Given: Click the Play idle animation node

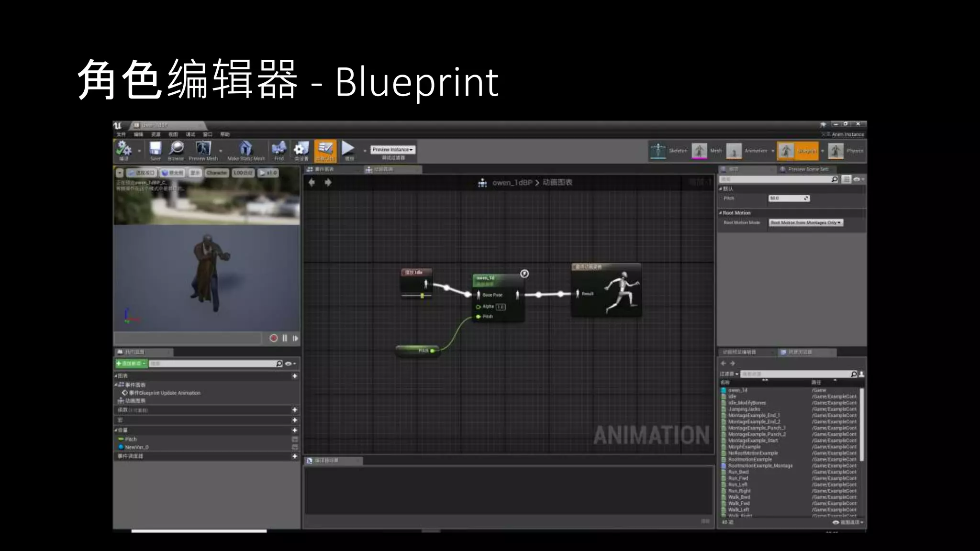Looking at the screenshot, I should (x=416, y=284).
